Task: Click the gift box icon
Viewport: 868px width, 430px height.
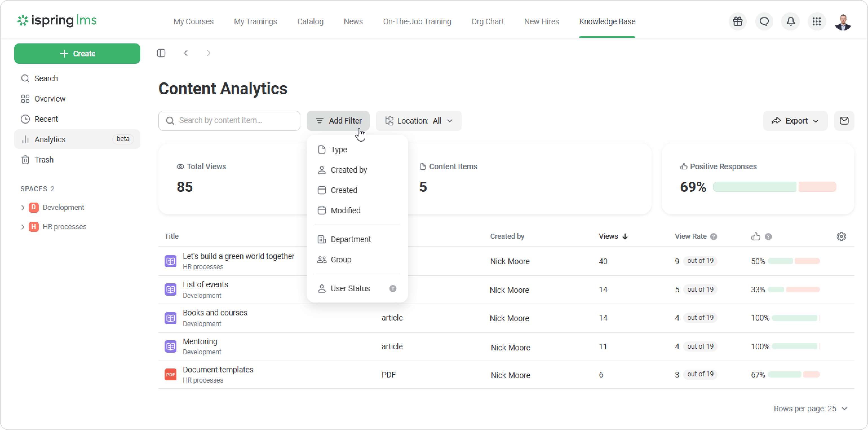Action: point(738,21)
